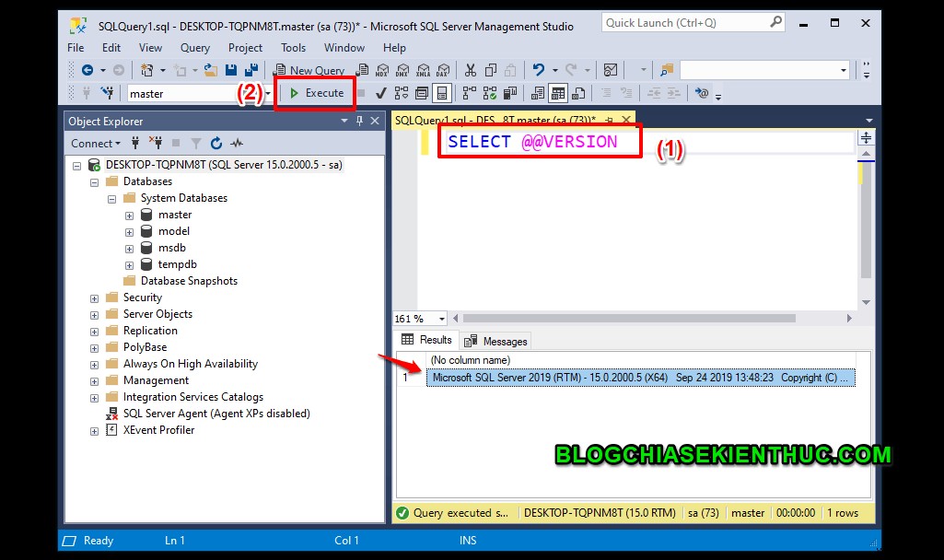
Task: Toggle Results to Grid output mode
Action: click(x=557, y=92)
